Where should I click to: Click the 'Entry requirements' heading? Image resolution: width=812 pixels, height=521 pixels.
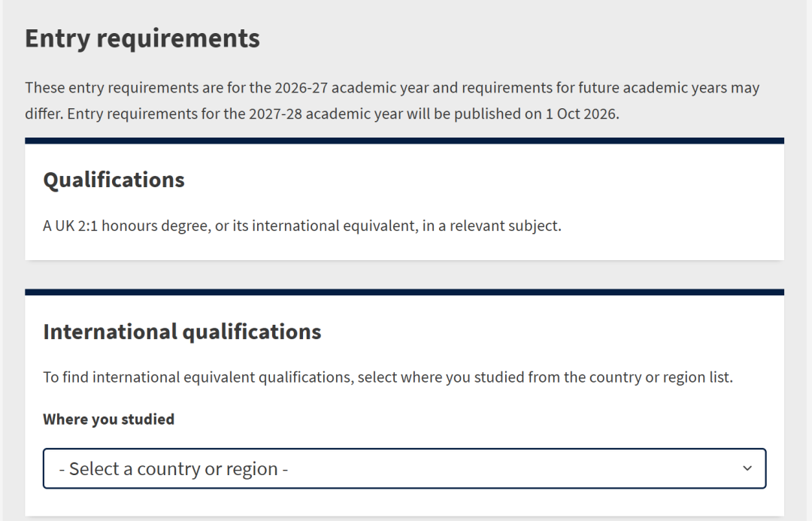coord(142,38)
